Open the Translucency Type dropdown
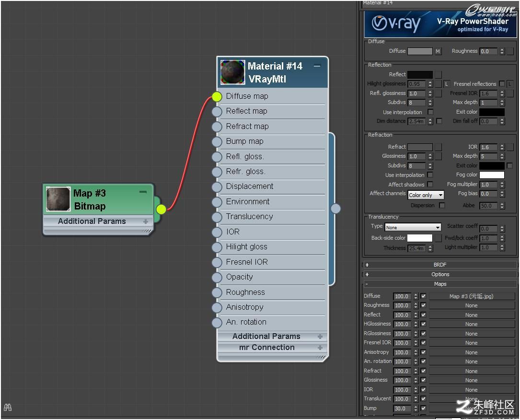520x420 pixels. [413, 227]
